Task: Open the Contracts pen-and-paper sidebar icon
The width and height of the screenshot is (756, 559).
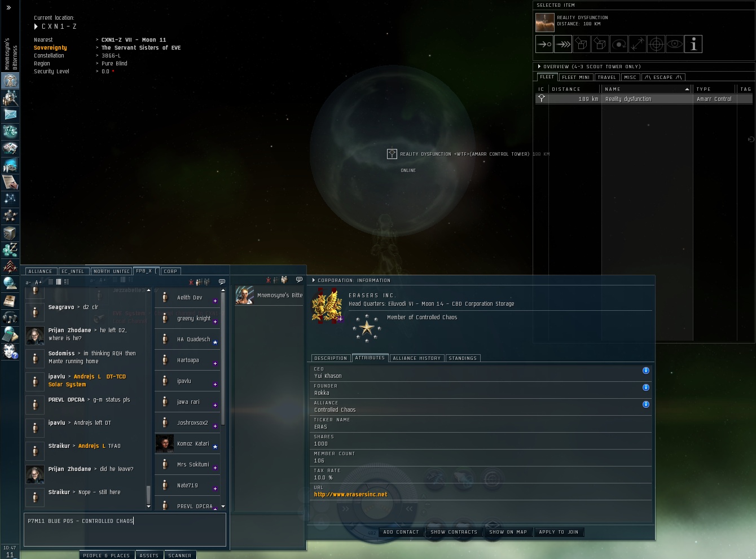Action: tap(10, 182)
